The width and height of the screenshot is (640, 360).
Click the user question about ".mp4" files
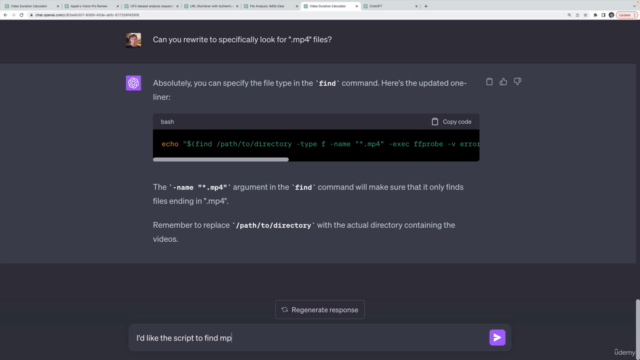point(242,40)
